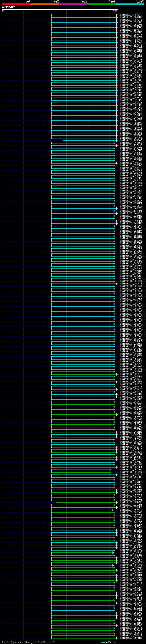Select label UniRef100_O74836

[131, 597]
